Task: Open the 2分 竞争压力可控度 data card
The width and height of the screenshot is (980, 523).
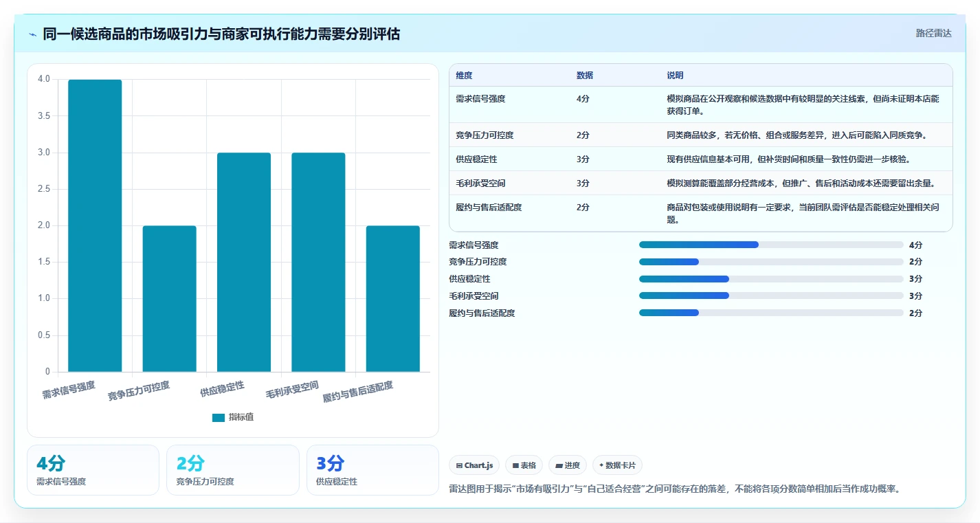Action: 233,470
